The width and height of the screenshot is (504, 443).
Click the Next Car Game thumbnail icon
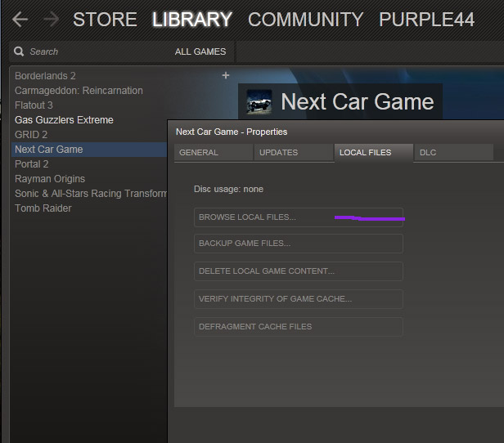click(259, 102)
